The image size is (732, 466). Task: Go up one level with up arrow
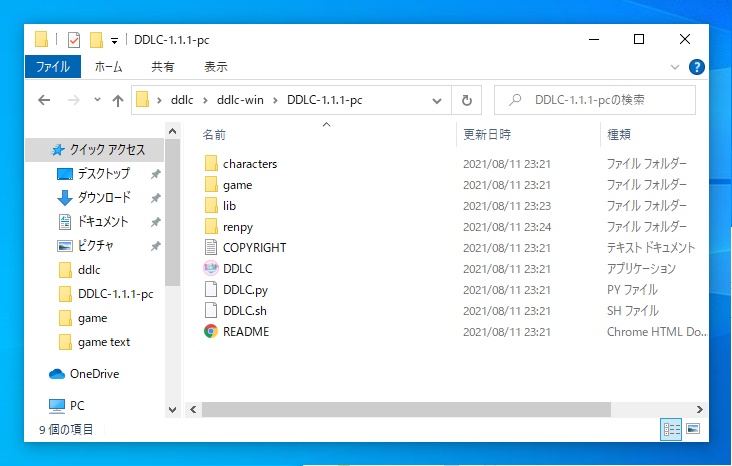118,100
